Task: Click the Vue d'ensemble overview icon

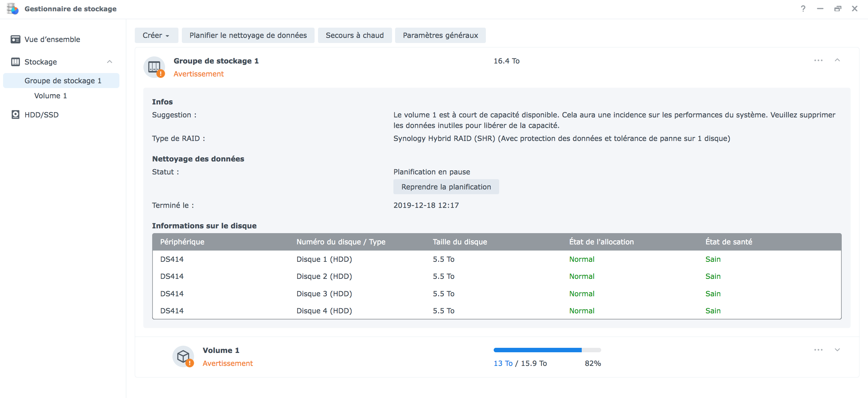Action: click(15, 39)
